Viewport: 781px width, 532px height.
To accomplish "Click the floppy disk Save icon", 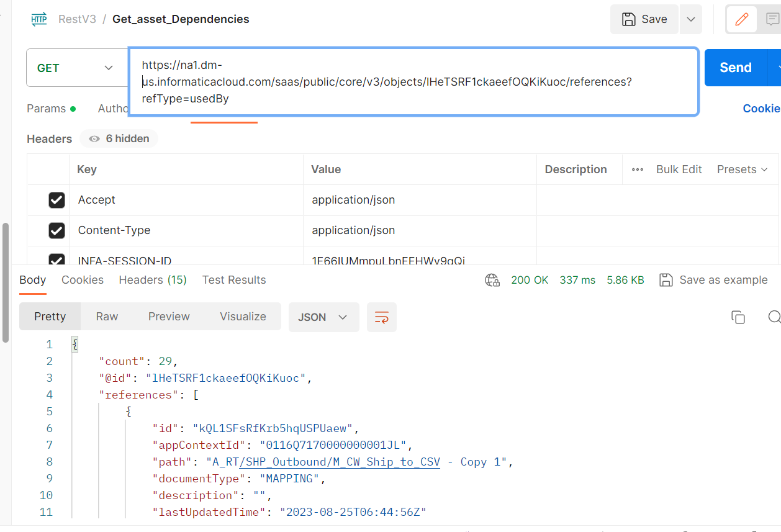I will click(x=628, y=19).
